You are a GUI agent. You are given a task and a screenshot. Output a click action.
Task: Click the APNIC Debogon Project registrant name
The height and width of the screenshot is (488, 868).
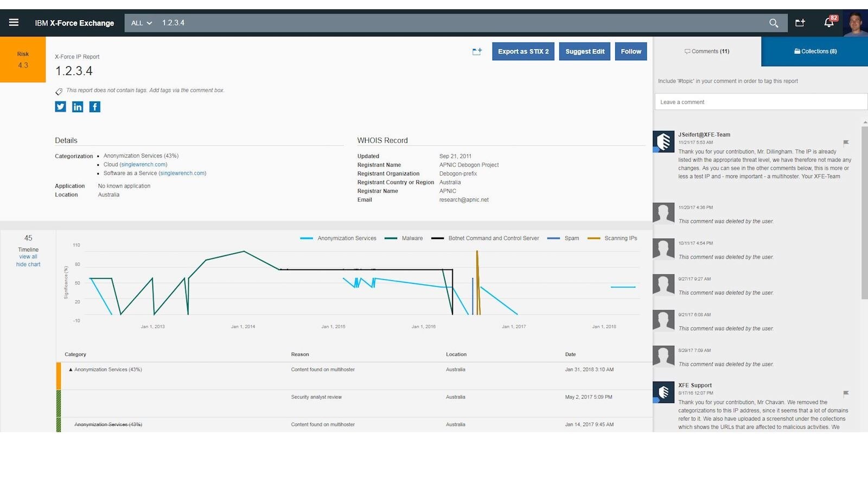pos(469,165)
